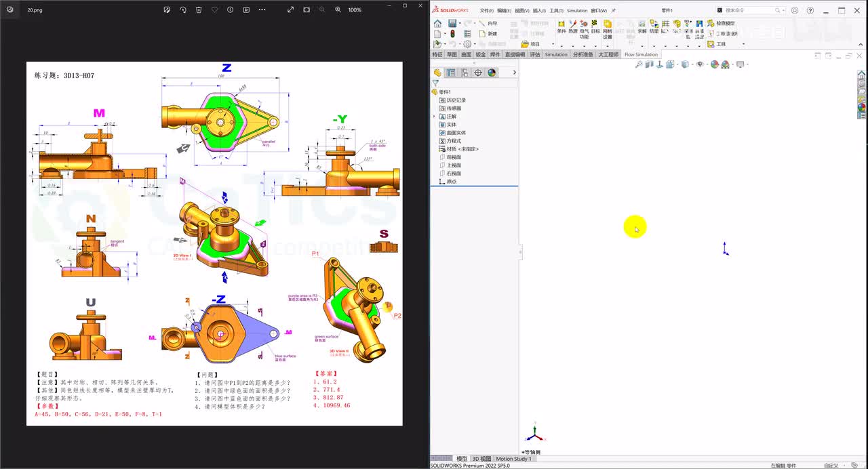Expand the annotations node in tree
868x469 pixels.
tap(435, 117)
